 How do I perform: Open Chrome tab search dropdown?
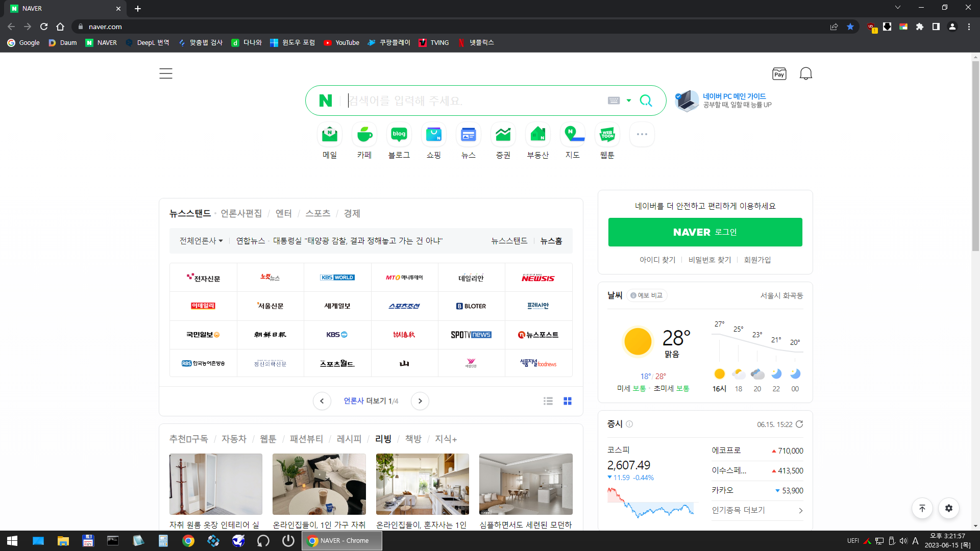(x=898, y=8)
